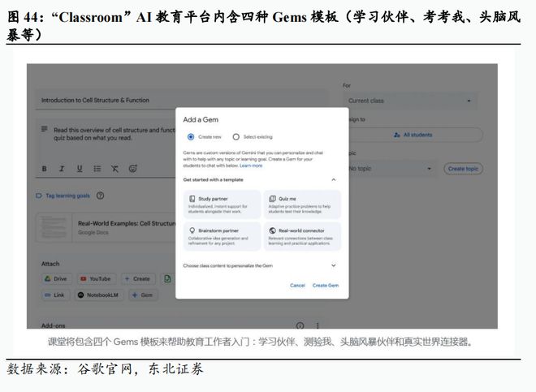Attach a YouTube video
Screen dimensions: 536x392
(x=97, y=279)
